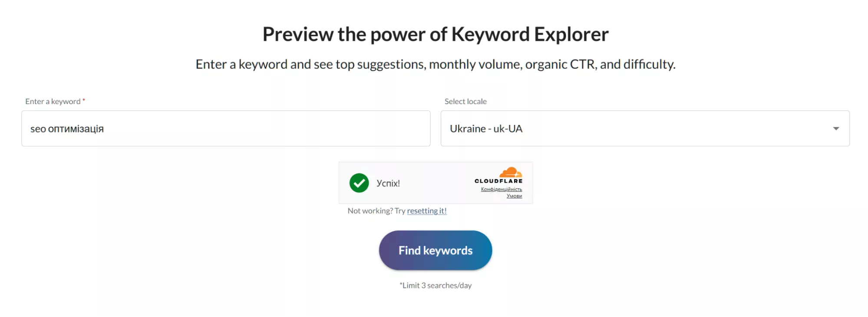Focus the keyword input field
The width and height of the screenshot is (868, 317).
(x=261, y=129)
